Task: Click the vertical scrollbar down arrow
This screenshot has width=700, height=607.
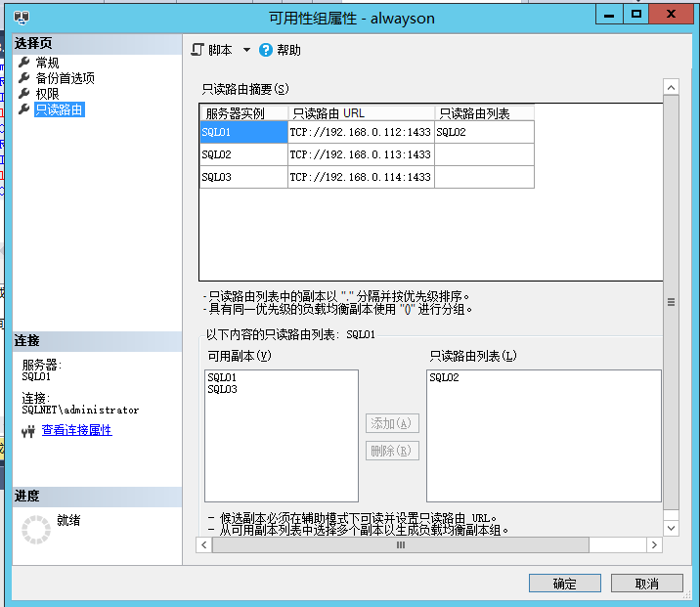Action: (x=671, y=528)
